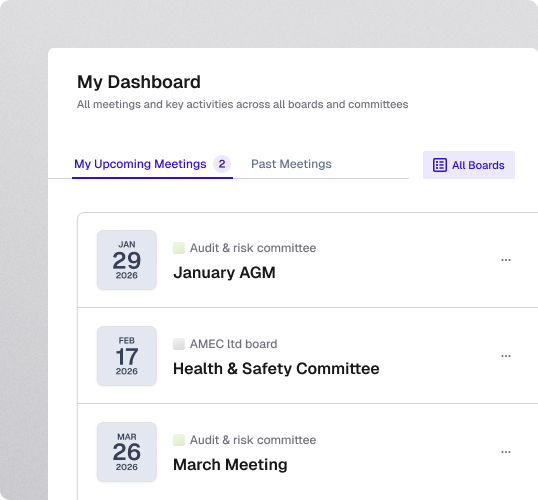Select Audit & risk committee label above March Meeting
This screenshot has width=538, height=500.
click(x=253, y=440)
